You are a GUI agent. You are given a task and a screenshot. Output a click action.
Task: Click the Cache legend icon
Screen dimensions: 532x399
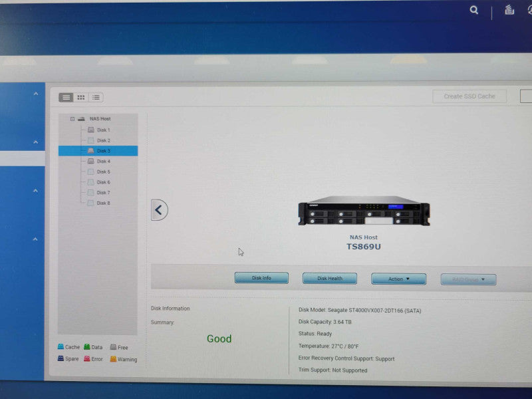pyautogui.click(x=61, y=346)
